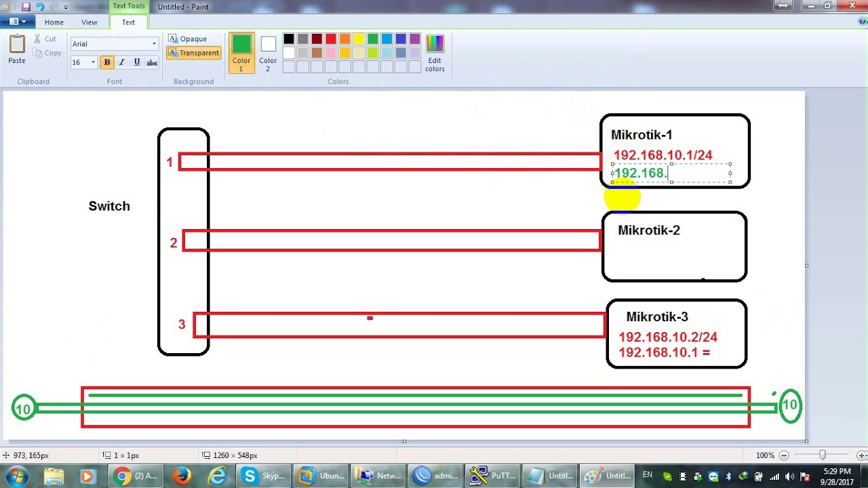Click the Bluetooth tray icon
Image resolution: width=868 pixels, height=488 pixels.
coord(729,476)
